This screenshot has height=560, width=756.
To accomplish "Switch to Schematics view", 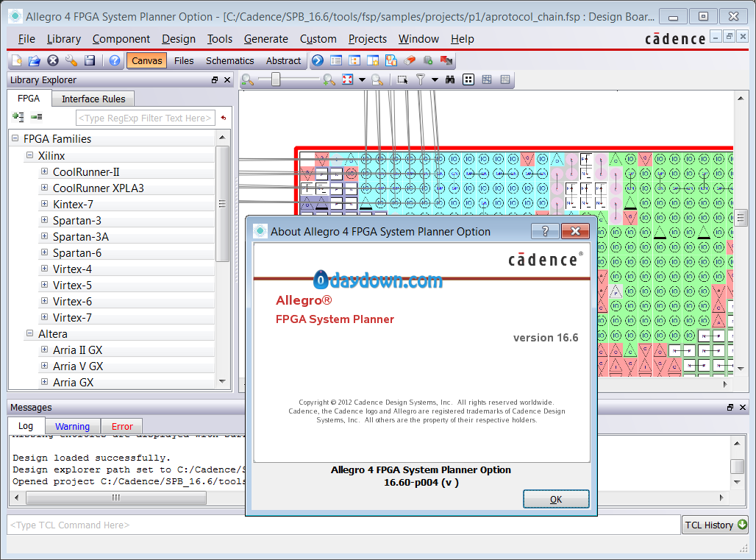I will [229, 61].
